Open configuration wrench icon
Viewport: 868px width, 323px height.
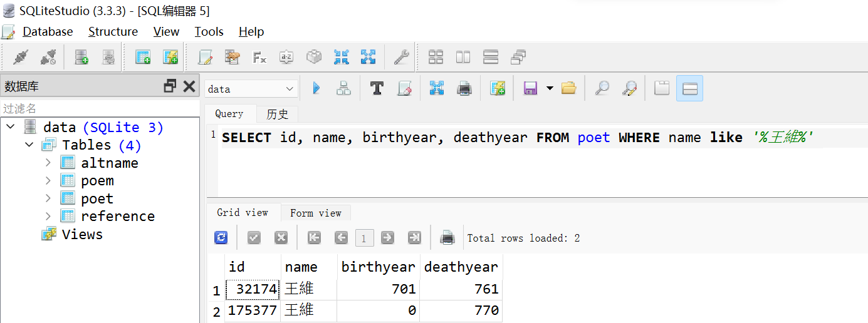coord(401,58)
